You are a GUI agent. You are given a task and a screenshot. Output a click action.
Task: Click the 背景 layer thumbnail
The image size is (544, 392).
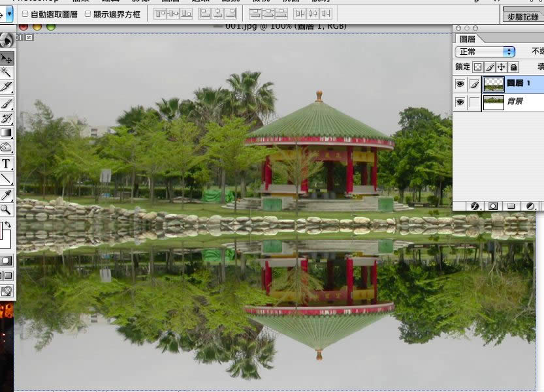point(493,102)
